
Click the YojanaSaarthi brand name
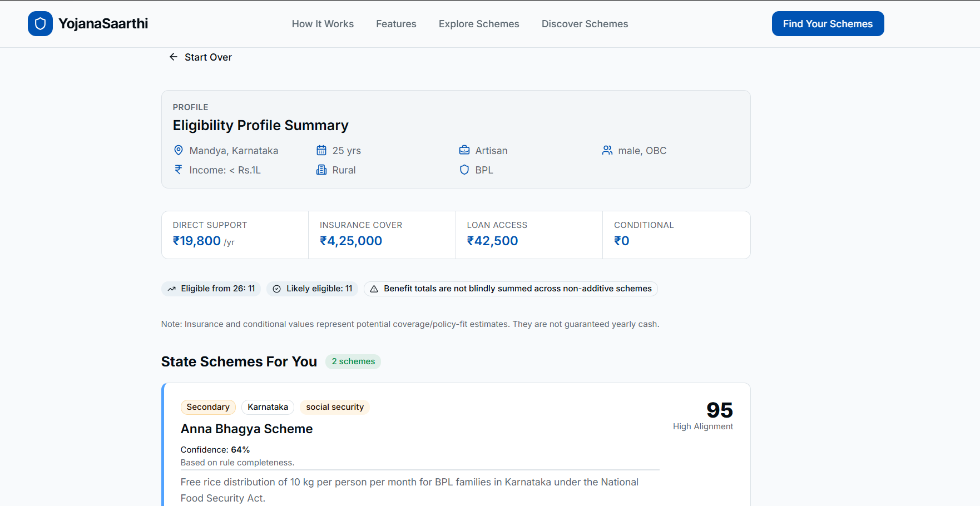[103, 23]
